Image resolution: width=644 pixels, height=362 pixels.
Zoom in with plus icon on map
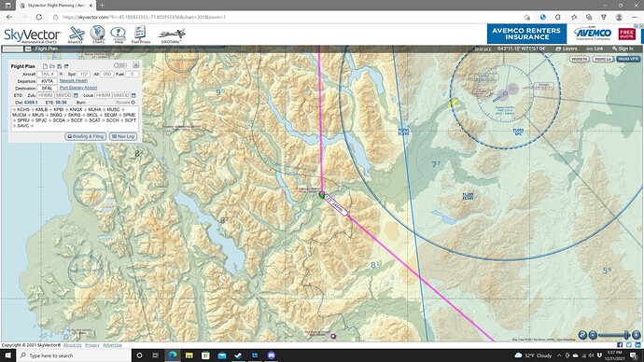636,335
